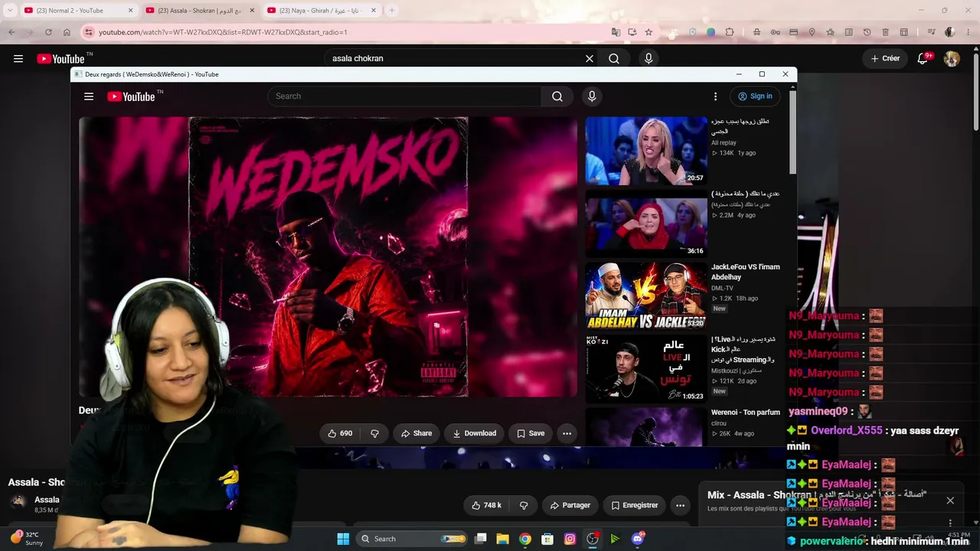Clear the 'asala chokran' search text
The image size is (980, 551).
pos(590,59)
